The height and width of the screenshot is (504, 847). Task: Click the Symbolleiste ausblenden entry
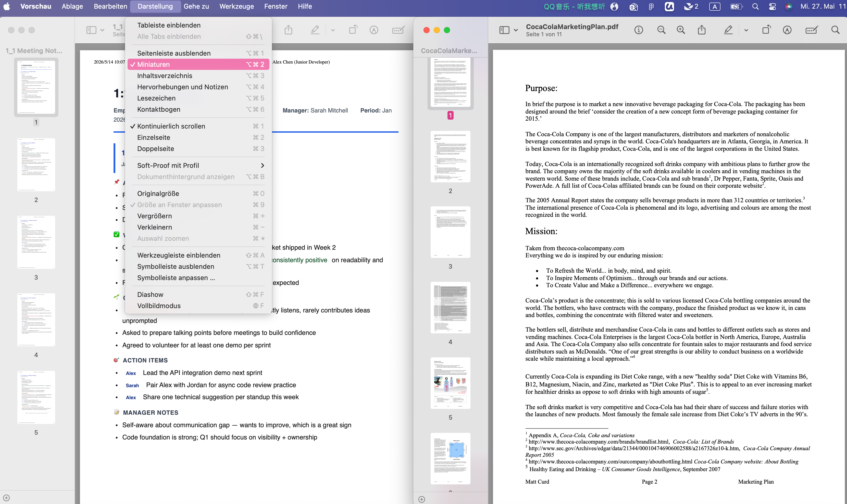click(198, 267)
